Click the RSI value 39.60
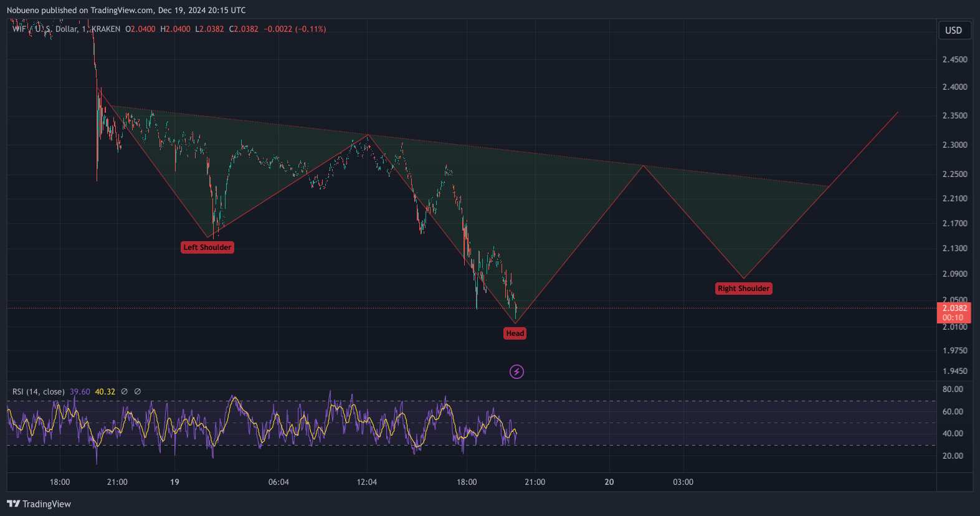 [80, 391]
